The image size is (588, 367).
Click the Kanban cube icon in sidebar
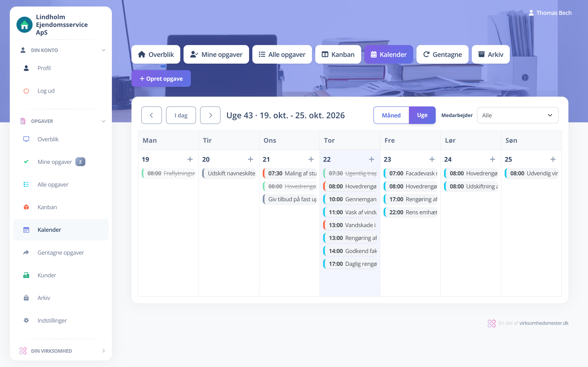point(26,207)
